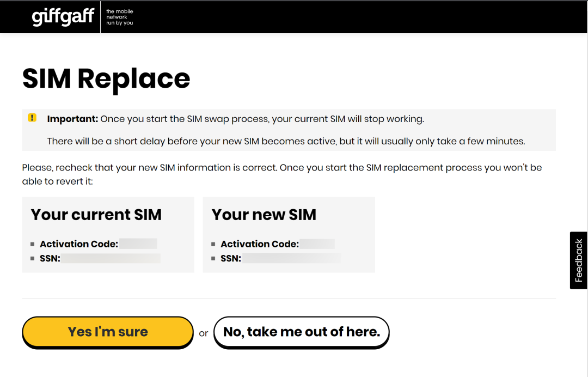588x377 pixels.
Task: Click the current SIM SSN label
Action: pos(50,258)
